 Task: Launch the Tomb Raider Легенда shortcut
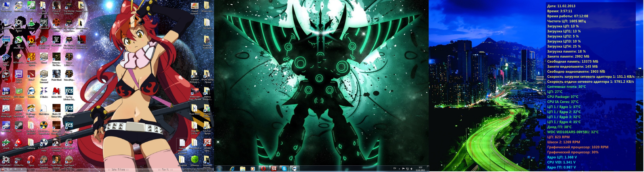point(57,162)
